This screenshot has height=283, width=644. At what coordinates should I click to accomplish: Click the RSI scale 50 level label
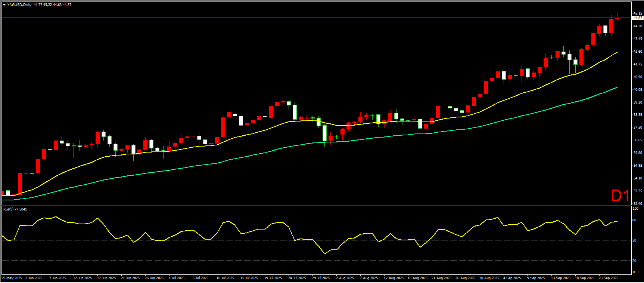tap(634, 240)
